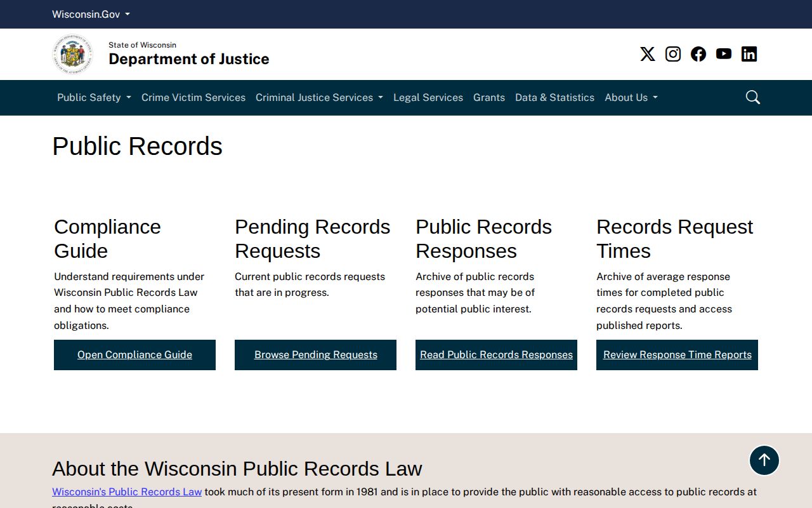Click the Browse Pending Requests button
Screen dimensions: 812x508
[x=315, y=355]
